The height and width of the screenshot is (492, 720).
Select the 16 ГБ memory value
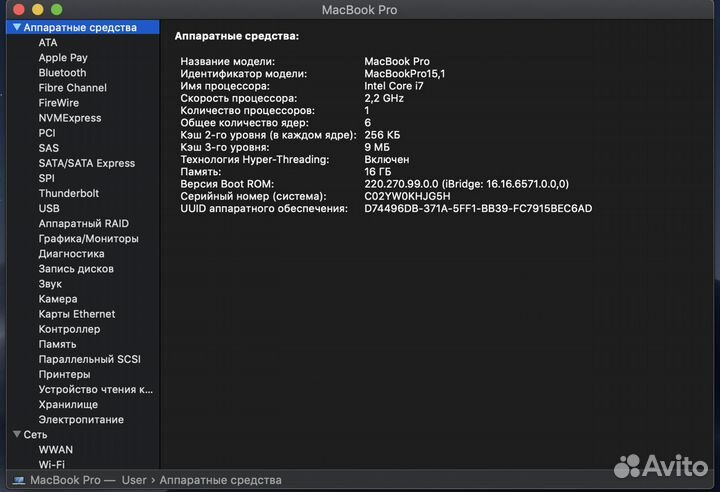pyautogui.click(x=377, y=172)
